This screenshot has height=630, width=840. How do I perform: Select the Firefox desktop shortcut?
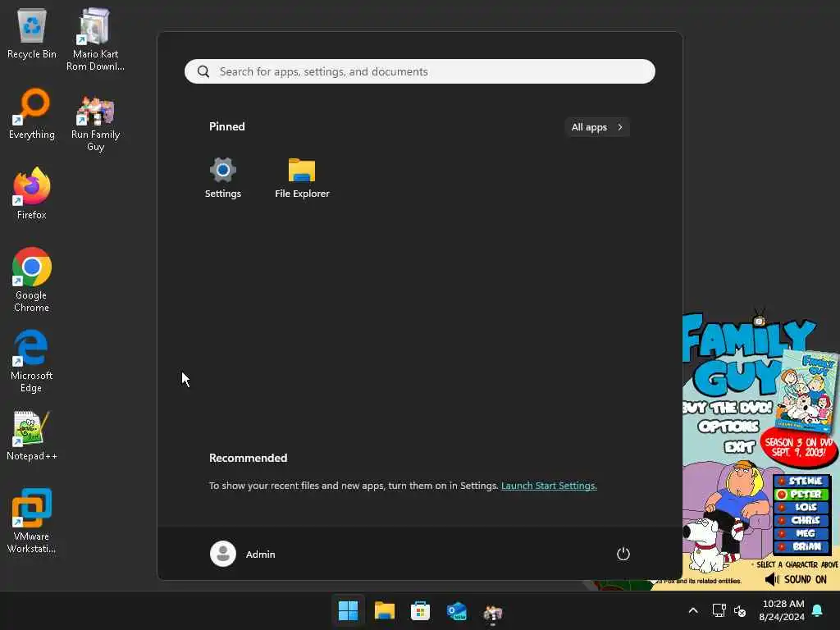pos(32,194)
